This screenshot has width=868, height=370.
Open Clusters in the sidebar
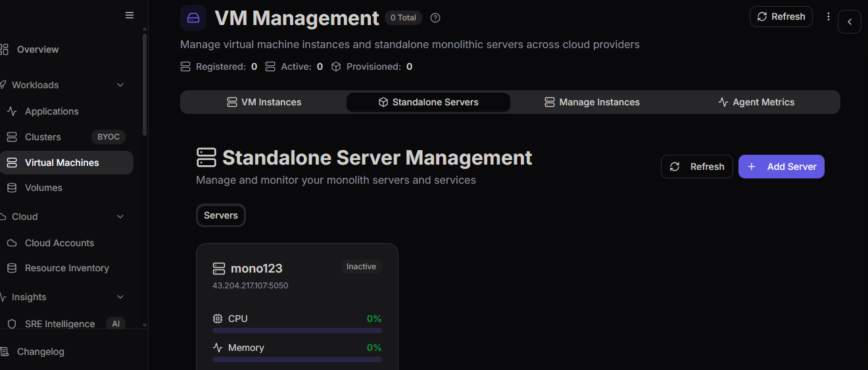[x=43, y=137]
